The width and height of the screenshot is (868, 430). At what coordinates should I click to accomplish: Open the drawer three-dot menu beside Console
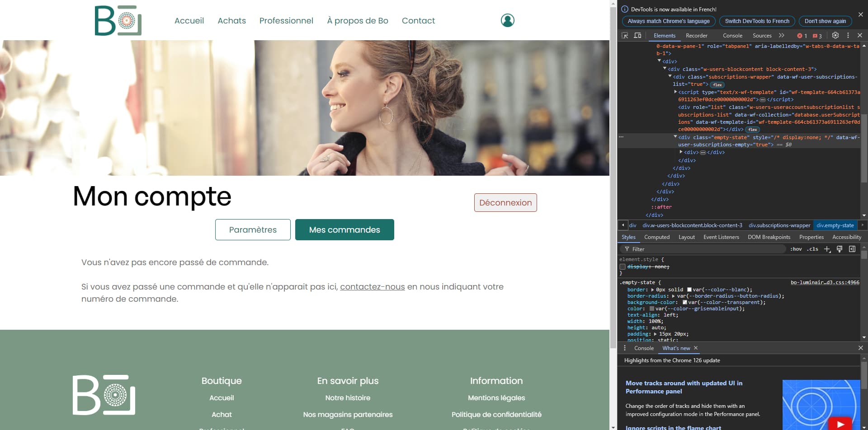tap(625, 348)
